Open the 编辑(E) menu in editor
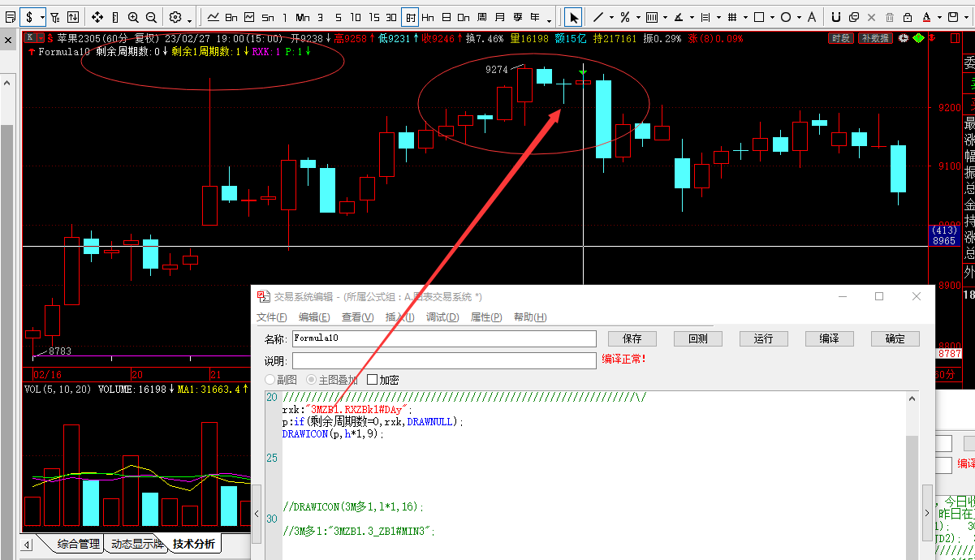975x560 pixels. [314, 317]
